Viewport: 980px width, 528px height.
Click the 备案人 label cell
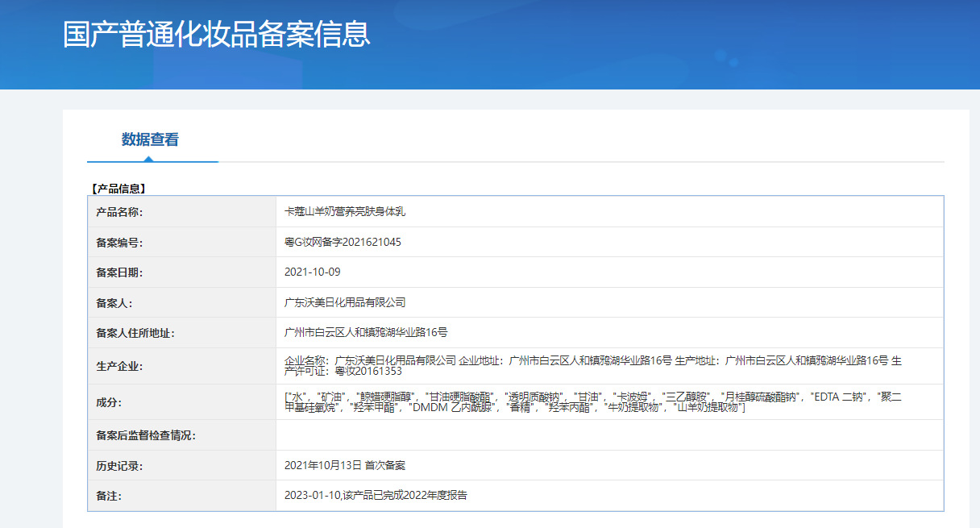pyautogui.click(x=182, y=303)
